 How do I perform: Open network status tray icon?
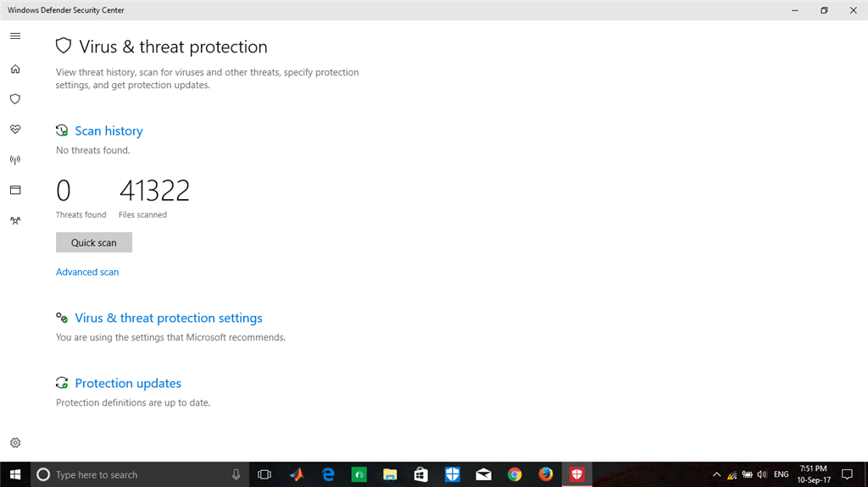click(732, 474)
